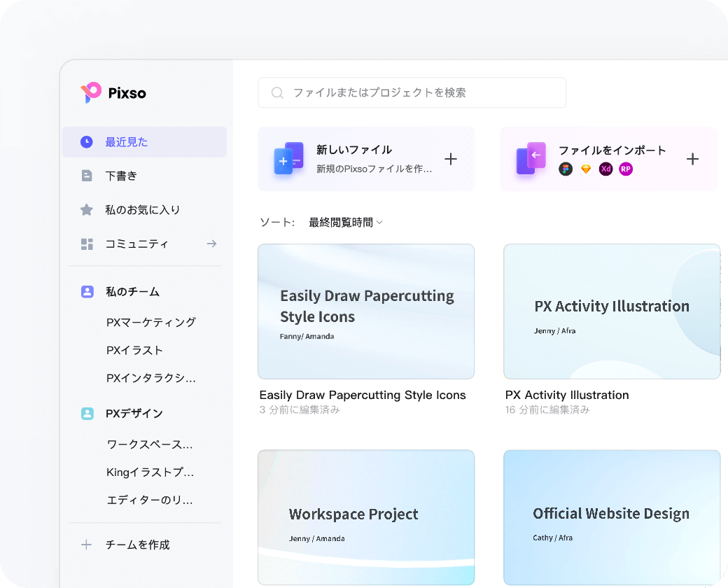This screenshot has width=728, height=588.
Task: Open Kingイラストプ… project
Action: click(150, 472)
